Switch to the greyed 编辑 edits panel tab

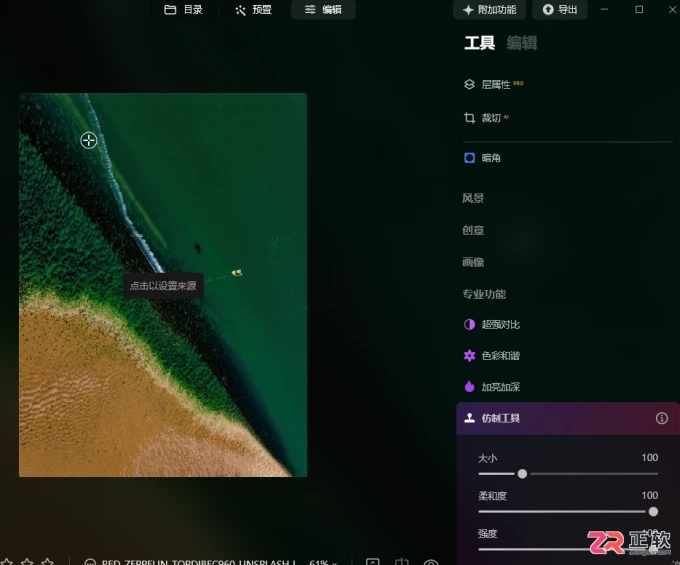tap(522, 43)
